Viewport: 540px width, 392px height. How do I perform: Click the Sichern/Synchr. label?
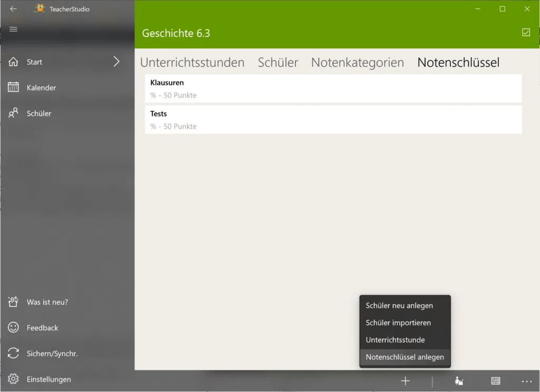pos(52,354)
